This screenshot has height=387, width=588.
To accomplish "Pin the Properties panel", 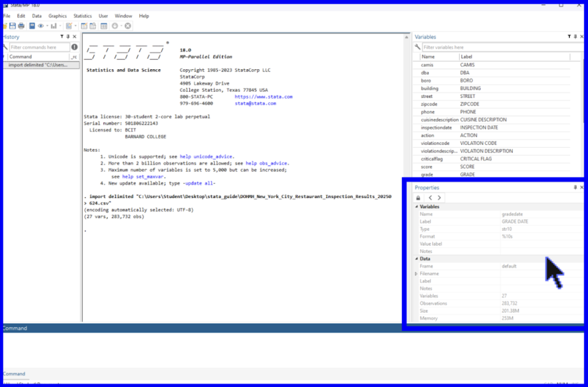I will tap(576, 187).
